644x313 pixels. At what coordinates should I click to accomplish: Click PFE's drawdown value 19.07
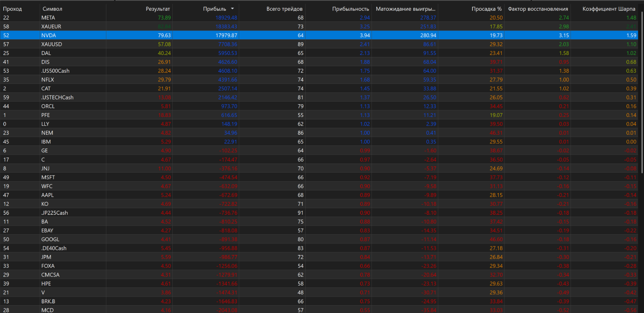tap(496, 115)
